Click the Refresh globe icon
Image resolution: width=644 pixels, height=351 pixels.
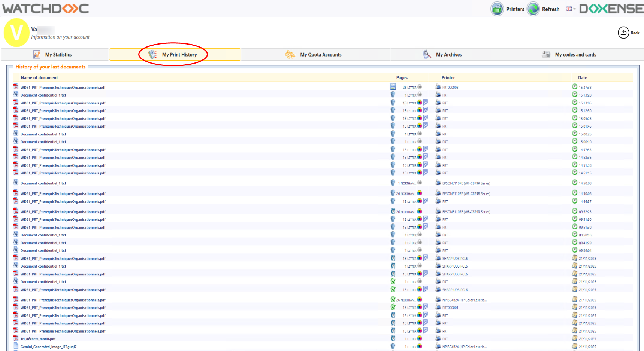point(533,9)
